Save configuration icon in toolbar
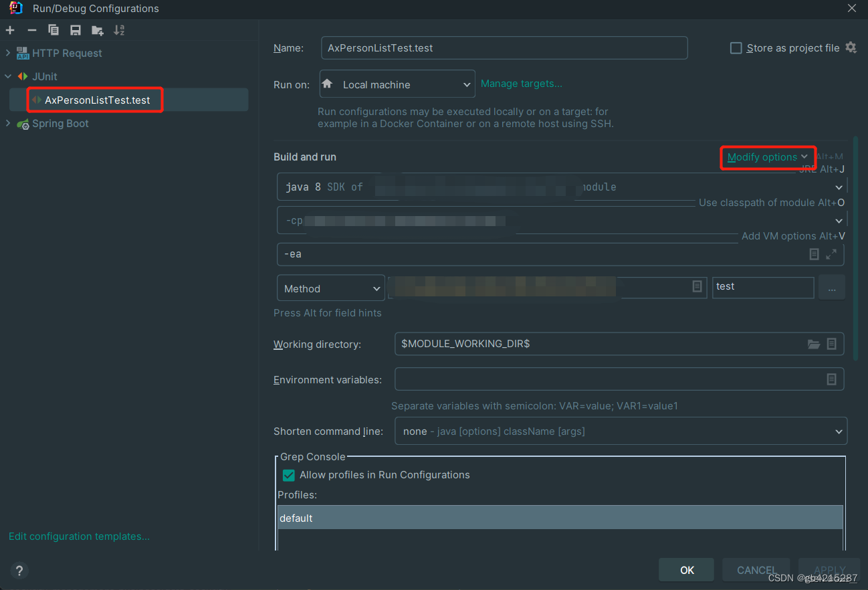Image resolution: width=868 pixels, height=590 pixels. [x=76, y=30]
